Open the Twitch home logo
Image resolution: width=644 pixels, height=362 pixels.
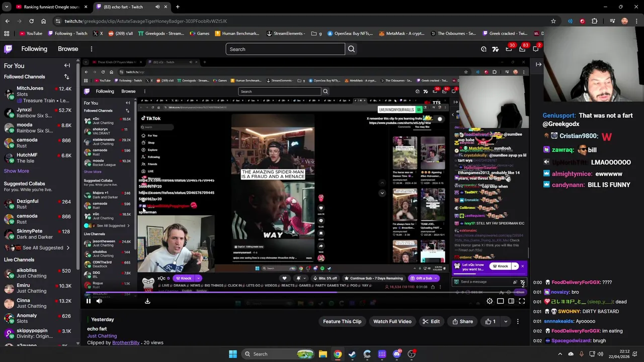[x=8, y=49]
